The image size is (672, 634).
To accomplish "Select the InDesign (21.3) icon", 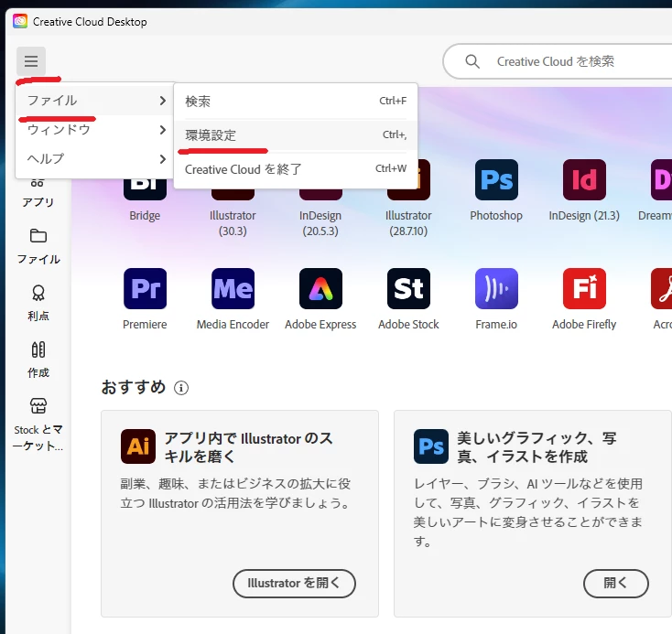I will click(x=584, y=179).
